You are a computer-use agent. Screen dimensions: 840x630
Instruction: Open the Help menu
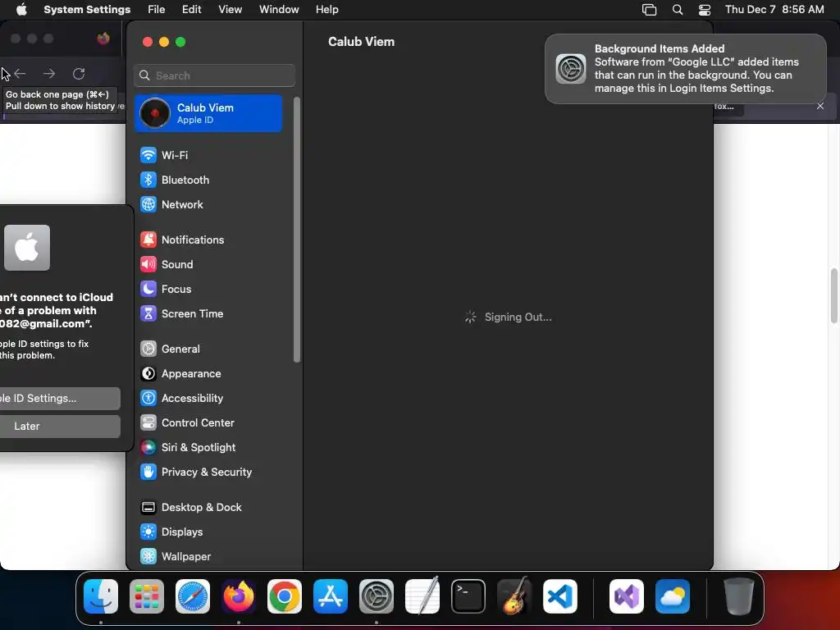pos(326,10)
